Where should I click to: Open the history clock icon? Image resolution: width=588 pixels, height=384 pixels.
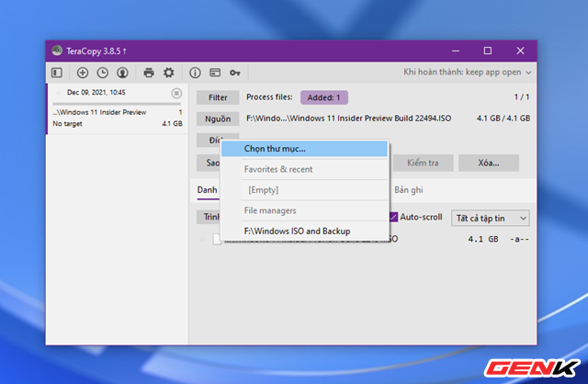102,73
